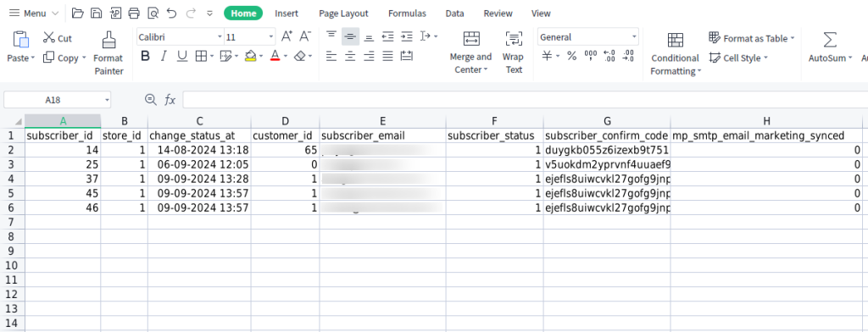Expand the quick access toolbar customization arrow

coord(209,14)
